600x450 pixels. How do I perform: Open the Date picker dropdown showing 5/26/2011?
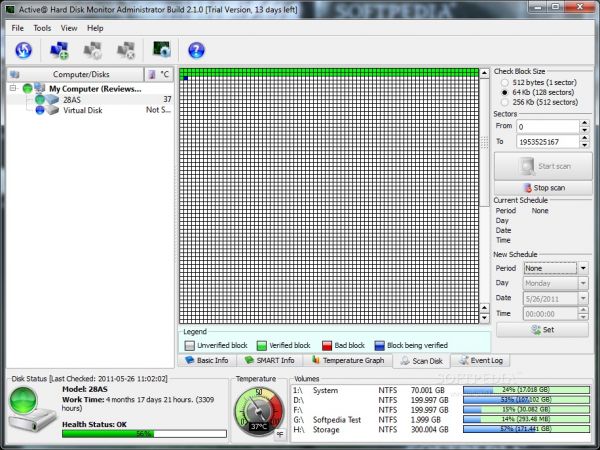point(583,298)
